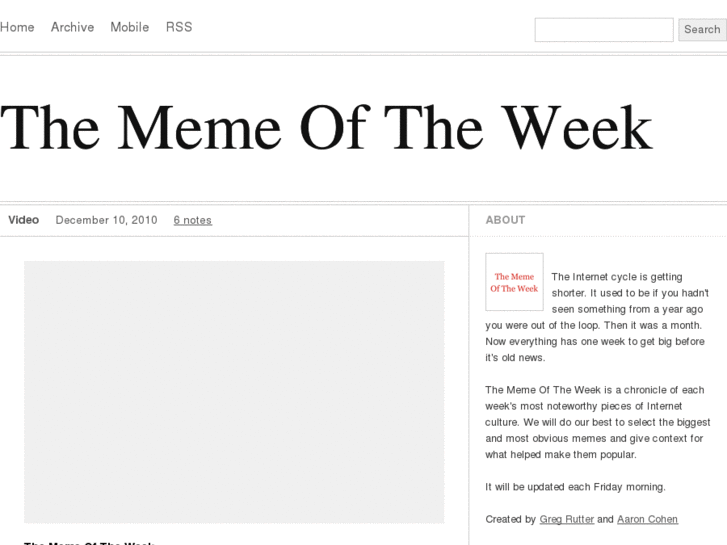Click the search text field
The image size is (727, 545).
point(603,30)
